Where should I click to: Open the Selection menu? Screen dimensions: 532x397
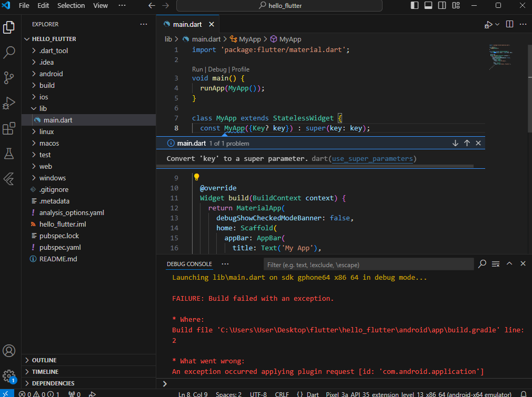click(71, 5)
